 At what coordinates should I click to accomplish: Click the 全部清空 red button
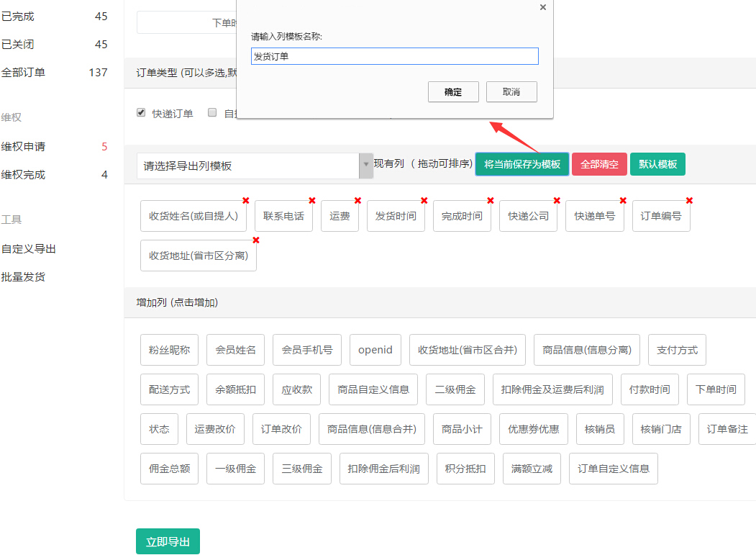(599, 164)
